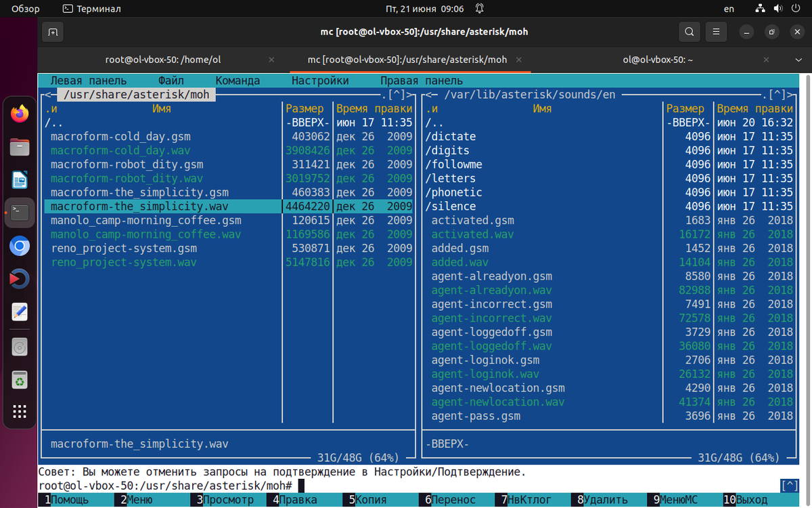
Task: Click the optical disc icon in the dock
Action: [x=20, y=348]
